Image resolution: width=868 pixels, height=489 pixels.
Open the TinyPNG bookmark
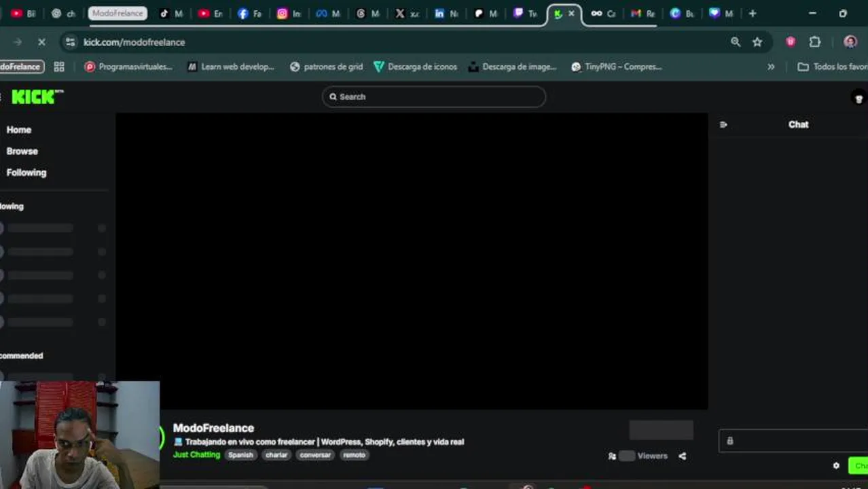click(x=616, y=67)
